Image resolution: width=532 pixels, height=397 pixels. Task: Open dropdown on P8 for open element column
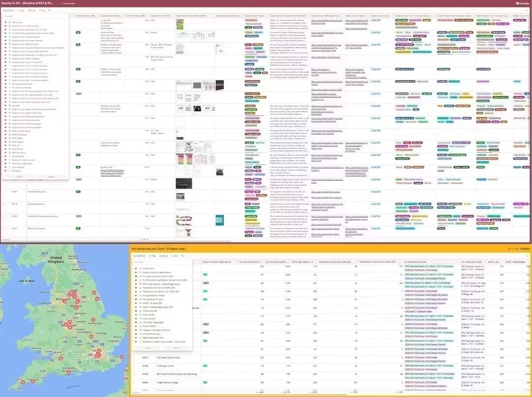pos(315,262)
